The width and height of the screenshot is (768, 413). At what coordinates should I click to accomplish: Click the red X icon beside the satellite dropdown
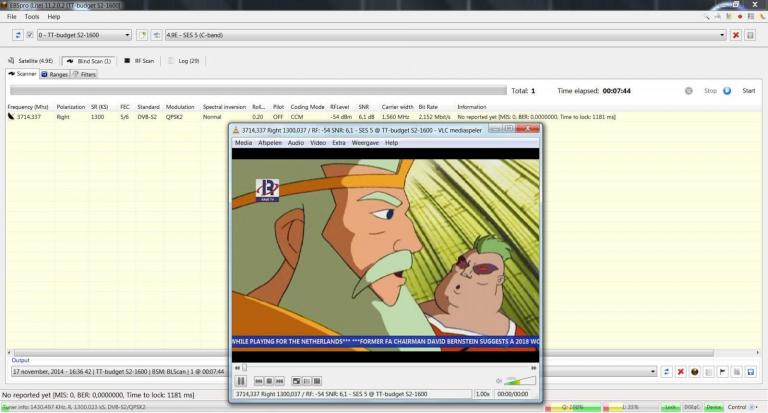736,35
